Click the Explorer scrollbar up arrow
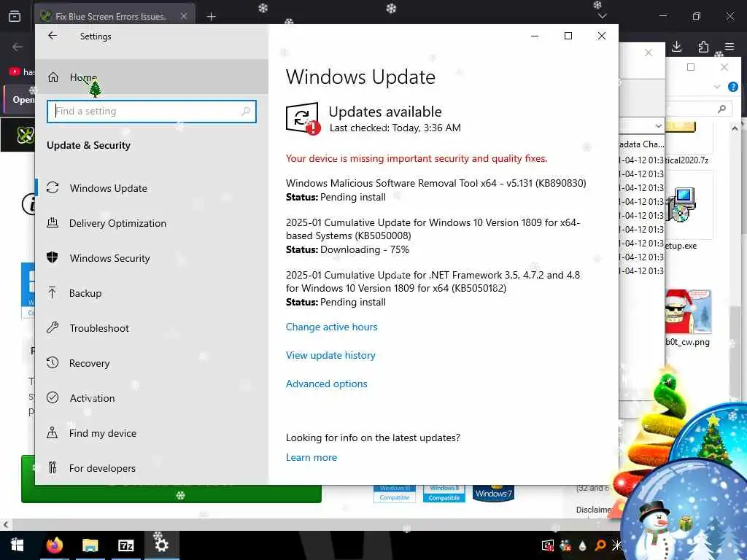Viewport: 747px width, 560px height. click(735, 128)
